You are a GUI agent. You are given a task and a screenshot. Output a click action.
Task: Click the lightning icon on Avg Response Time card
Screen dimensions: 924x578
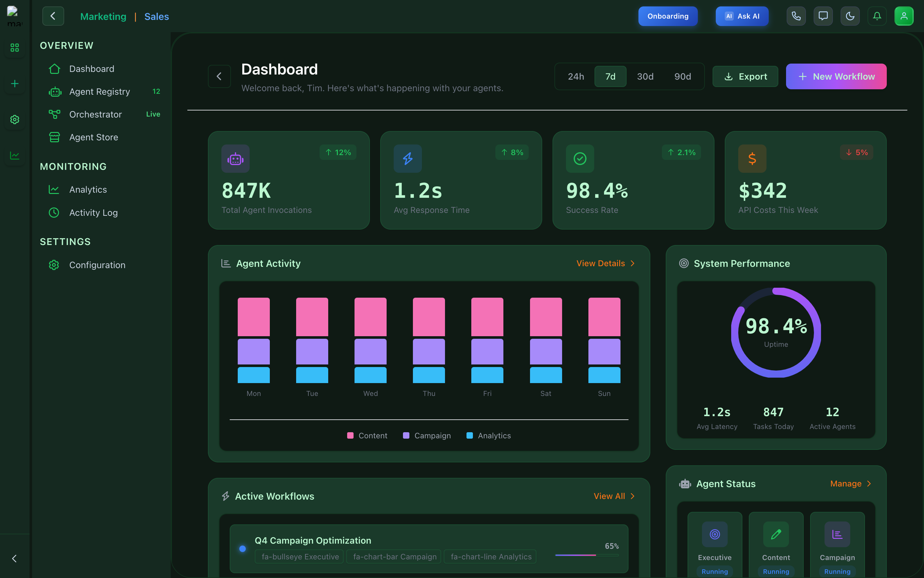tap(408, 159)
